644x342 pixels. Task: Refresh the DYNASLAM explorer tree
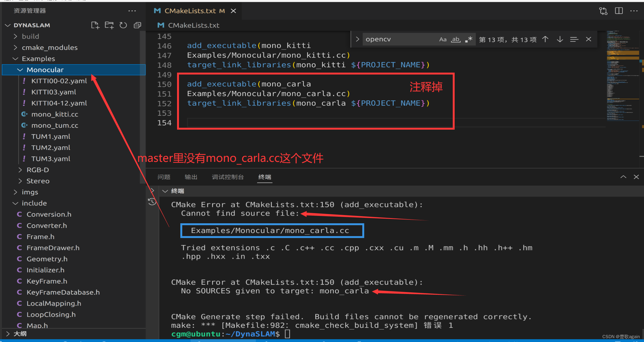coord(123,25)
